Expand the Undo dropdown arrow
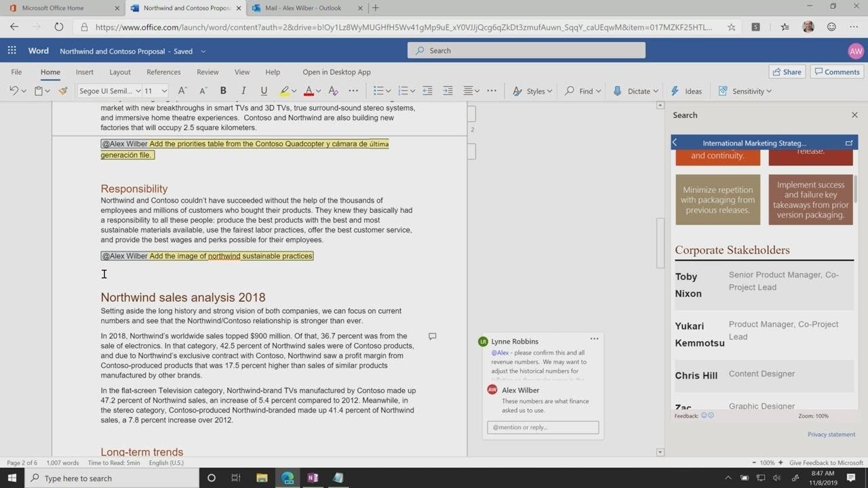The height and width of the screenshot is (488, 868). [x=24, y=91]
